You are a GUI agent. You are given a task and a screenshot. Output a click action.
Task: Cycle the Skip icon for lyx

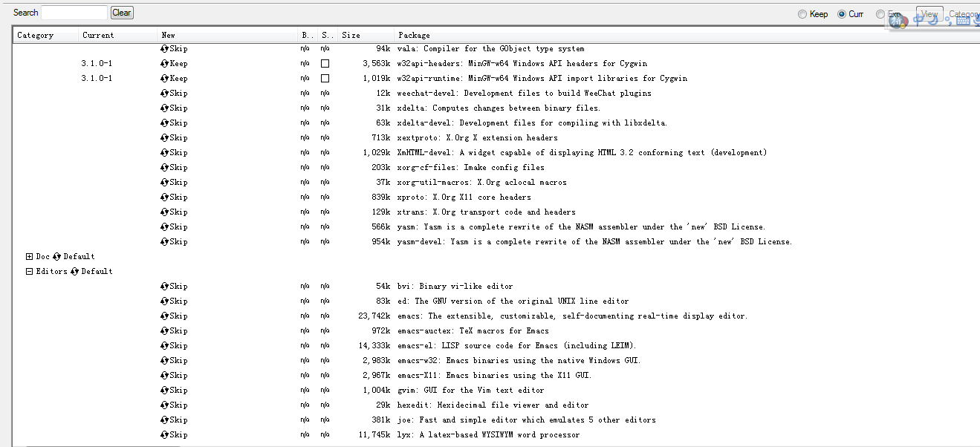click(x=164, y=435)
